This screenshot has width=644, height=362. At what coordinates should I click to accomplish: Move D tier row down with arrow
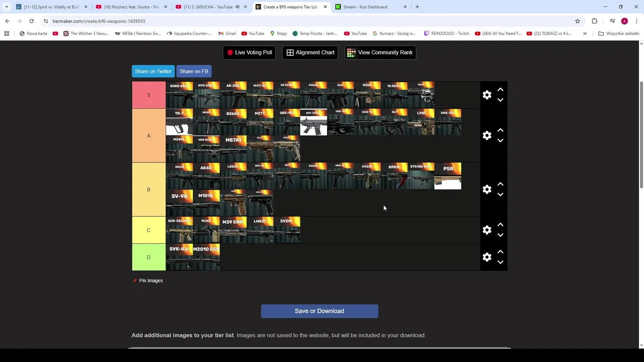(x=500, y=262)
